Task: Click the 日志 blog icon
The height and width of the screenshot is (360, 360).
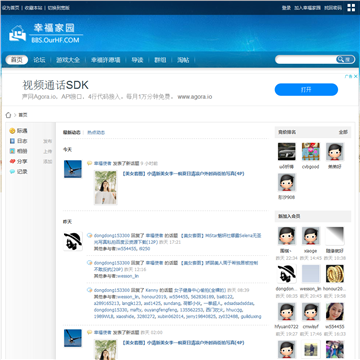Action: pyautogui.click(x=12, y=141)
